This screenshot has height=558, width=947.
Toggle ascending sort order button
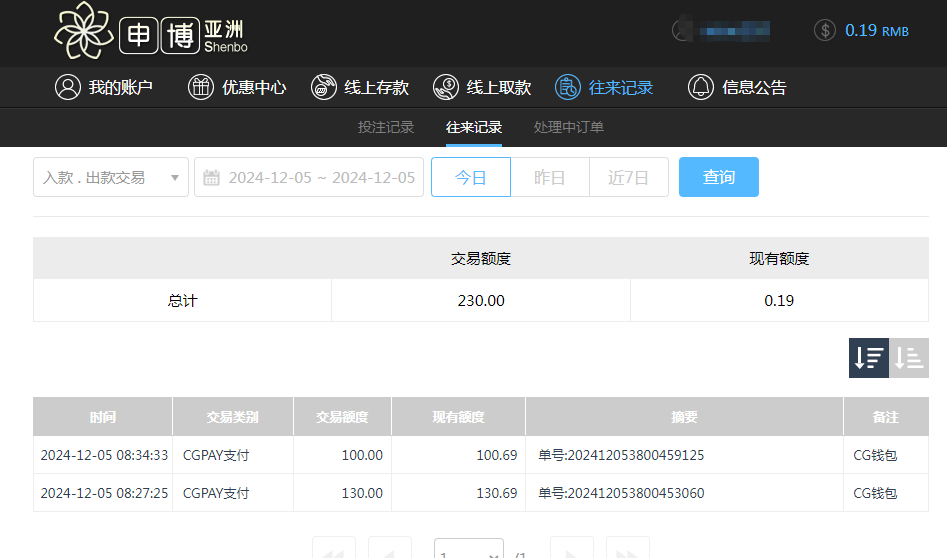point(909,357)
